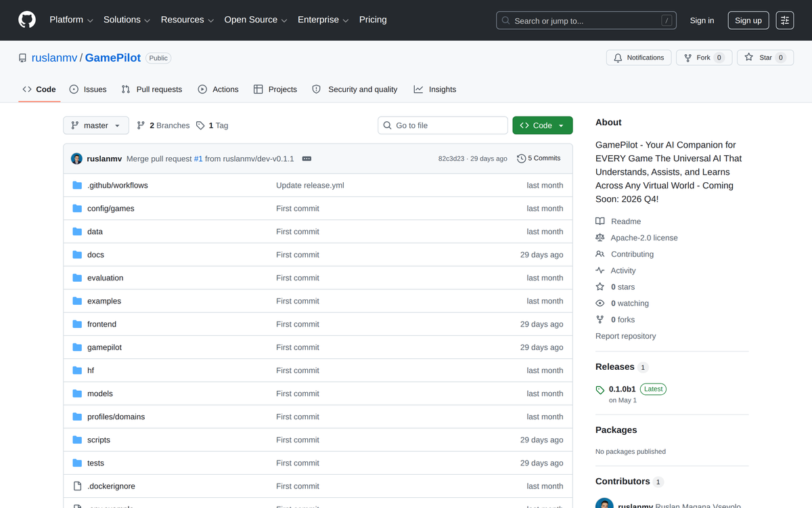Open pull request #1 link
The height and width of the screenshot is (508, 812).
pos(198,158)
